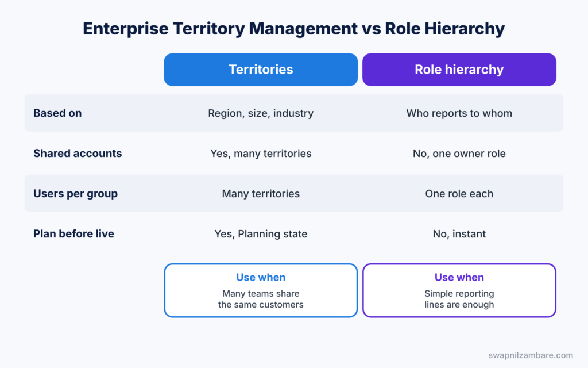Viewport: 588px width, 368px height.
Task: Click the 'Shared accounts' row label
Action: (78, 153)
